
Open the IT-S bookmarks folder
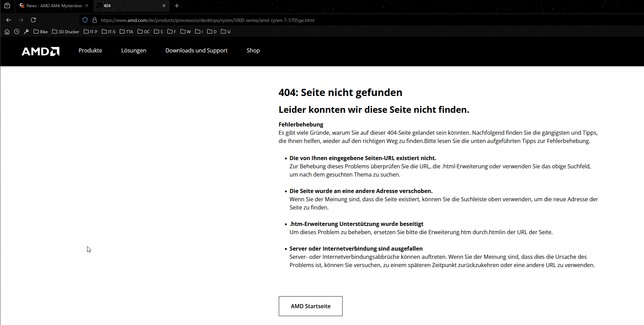[108, 32]
